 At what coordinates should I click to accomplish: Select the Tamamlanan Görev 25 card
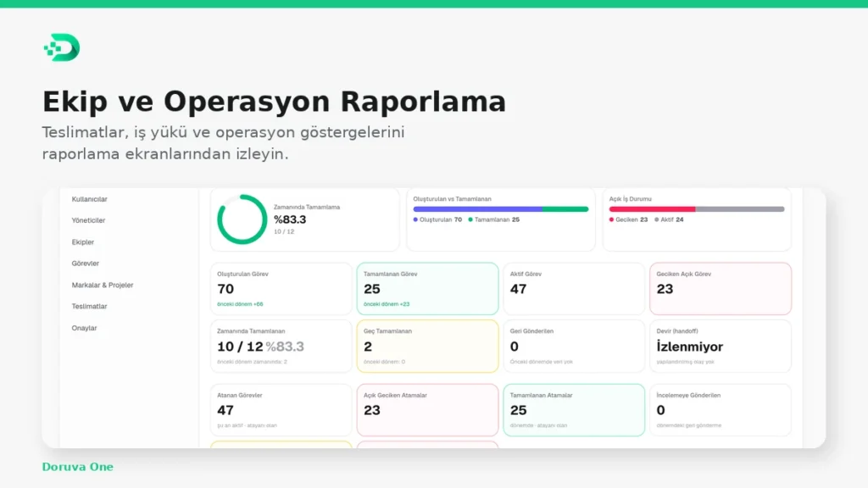click(x=427, y=289)
